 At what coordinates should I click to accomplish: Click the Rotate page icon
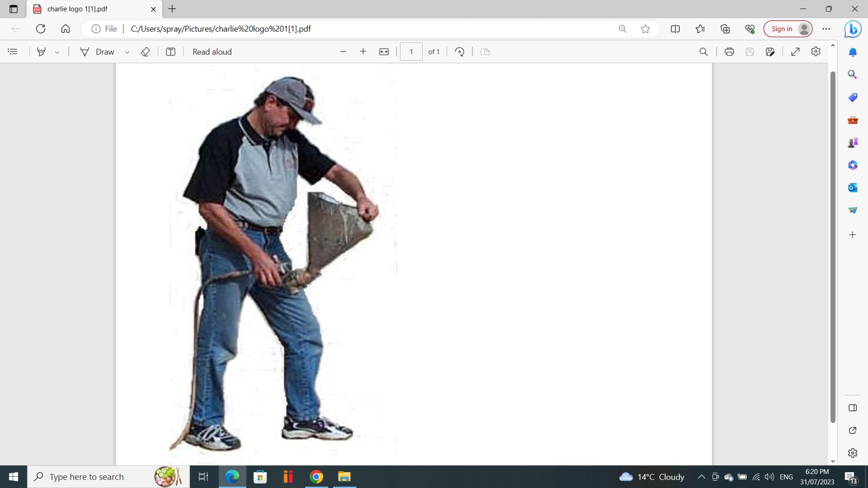459,52
